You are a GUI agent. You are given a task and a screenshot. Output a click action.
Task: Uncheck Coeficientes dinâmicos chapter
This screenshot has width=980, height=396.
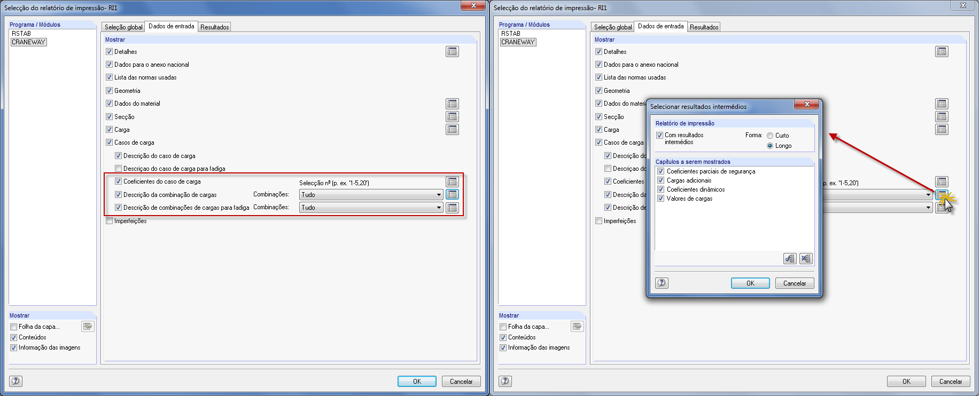coord(661,189)
